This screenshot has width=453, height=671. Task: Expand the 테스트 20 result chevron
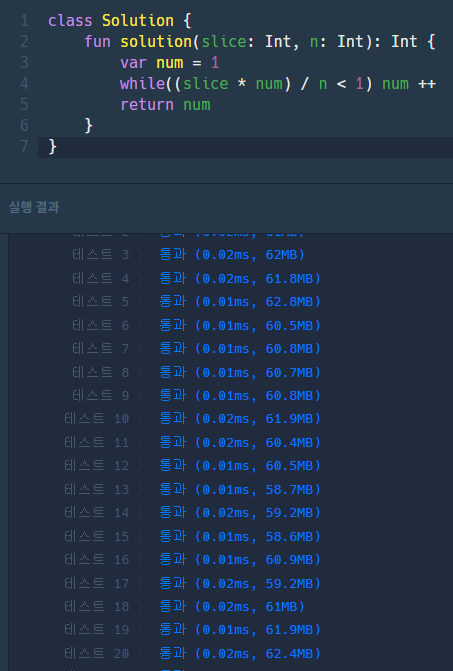[140, 653]
